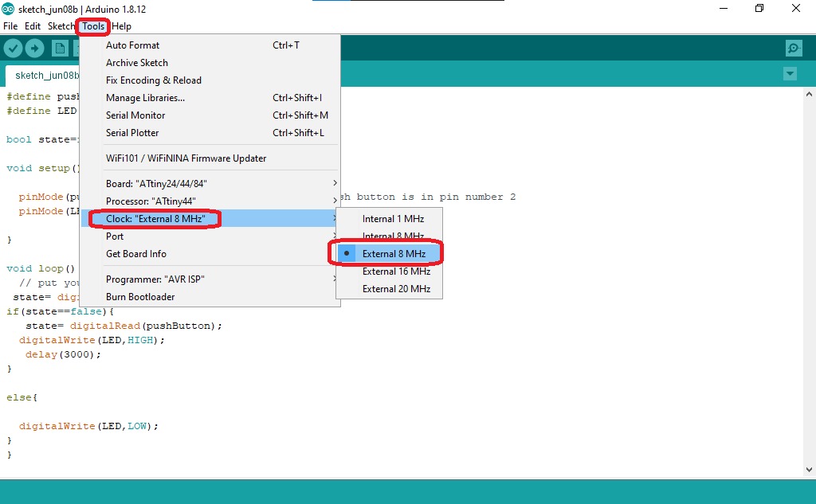Select External 8 MHz clock option
816x504 pixels.
[389, 254]
